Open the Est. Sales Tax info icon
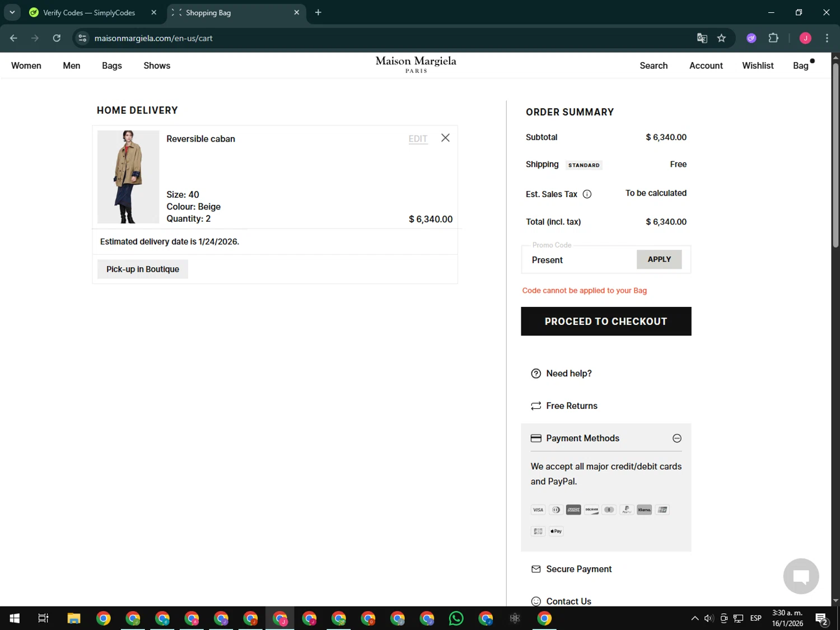Viewport: 840px width, 630px height. tap(587, 194)
